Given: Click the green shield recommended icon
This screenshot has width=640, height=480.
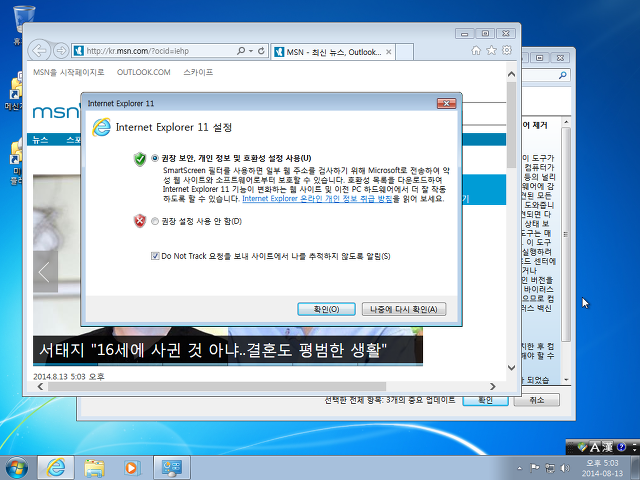Looking at the screenshot, I should pyautogui.click(x=140, y=159).
